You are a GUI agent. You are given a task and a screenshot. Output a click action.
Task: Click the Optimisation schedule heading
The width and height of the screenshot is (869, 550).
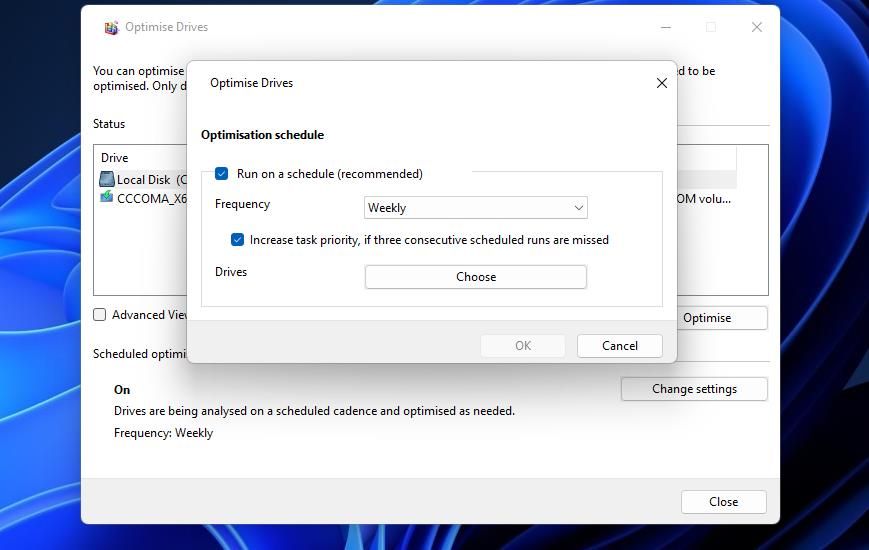coord(263,135)
